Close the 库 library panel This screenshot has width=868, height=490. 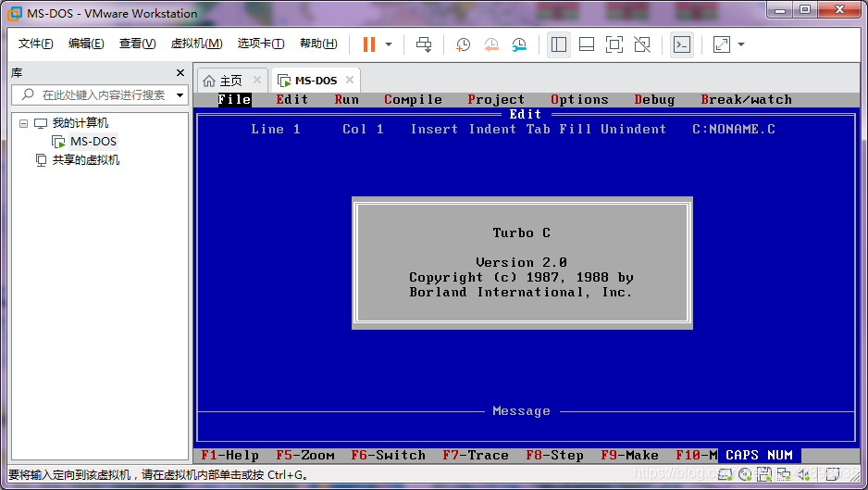coord(180,72)
